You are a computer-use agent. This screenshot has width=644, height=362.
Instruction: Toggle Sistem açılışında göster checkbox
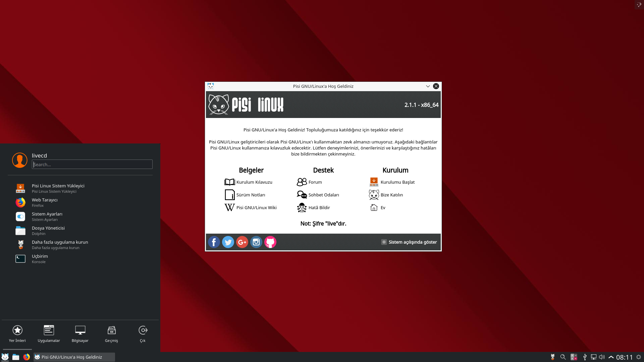coord(384,242)
